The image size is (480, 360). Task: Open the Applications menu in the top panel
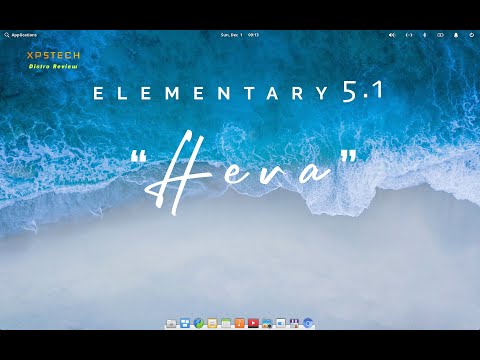pos(21,35)
